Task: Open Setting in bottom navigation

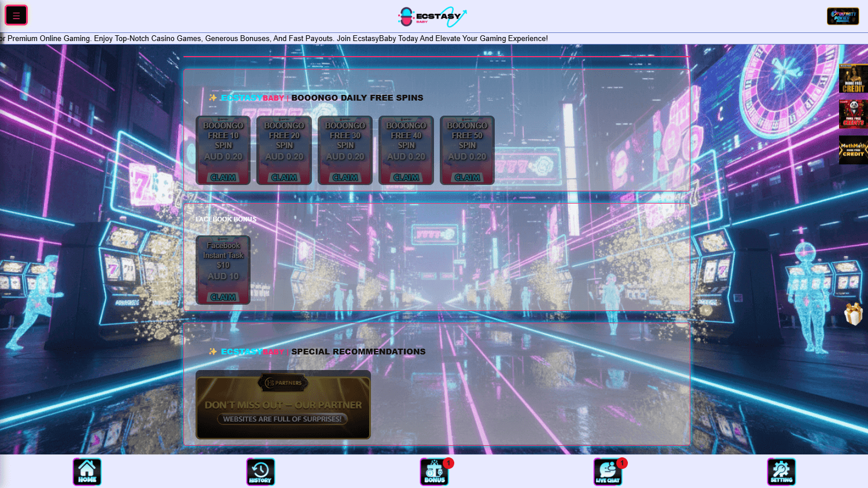Action: pos(781,472)
